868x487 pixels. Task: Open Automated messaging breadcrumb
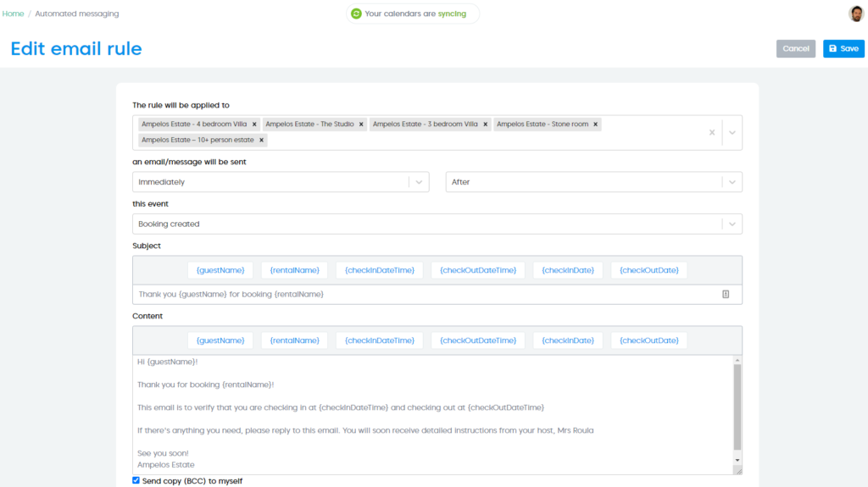(x=77, y=14)
